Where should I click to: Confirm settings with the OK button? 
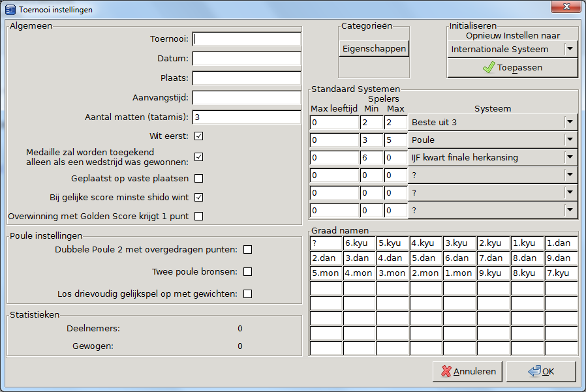[x=541, y=371]
